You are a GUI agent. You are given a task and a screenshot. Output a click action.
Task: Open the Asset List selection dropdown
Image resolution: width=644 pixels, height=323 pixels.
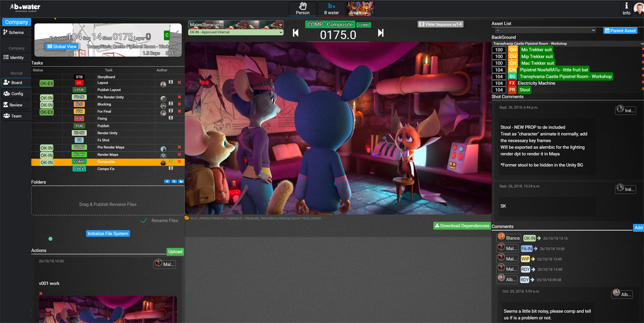point(546,31)
